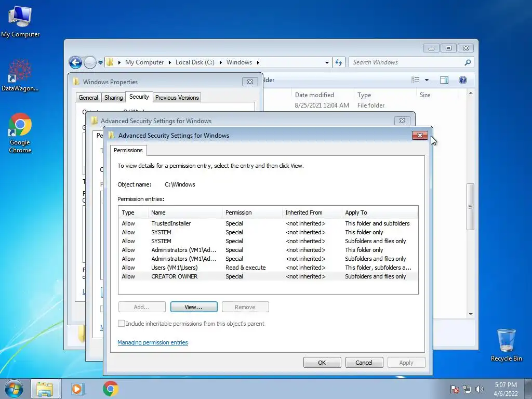The image size is (532, 399).
Task: Open Explorer help question mark icon
Action: 462,80
